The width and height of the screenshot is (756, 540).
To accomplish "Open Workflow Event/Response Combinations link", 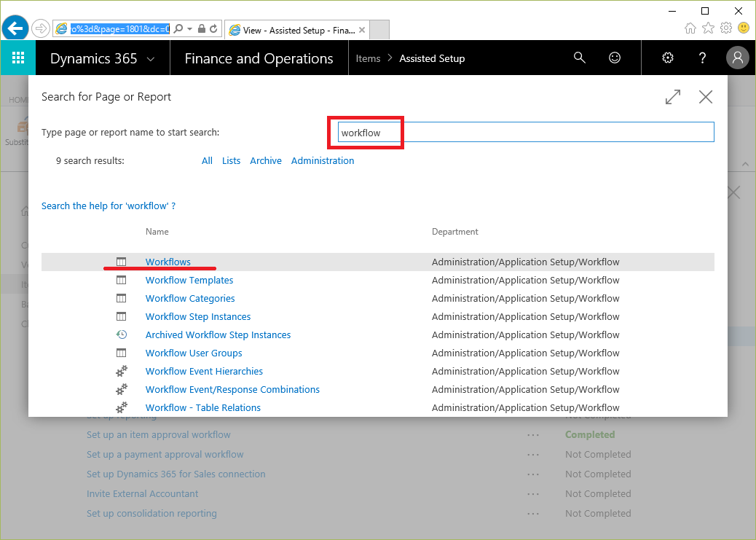I will coord(232,389).
